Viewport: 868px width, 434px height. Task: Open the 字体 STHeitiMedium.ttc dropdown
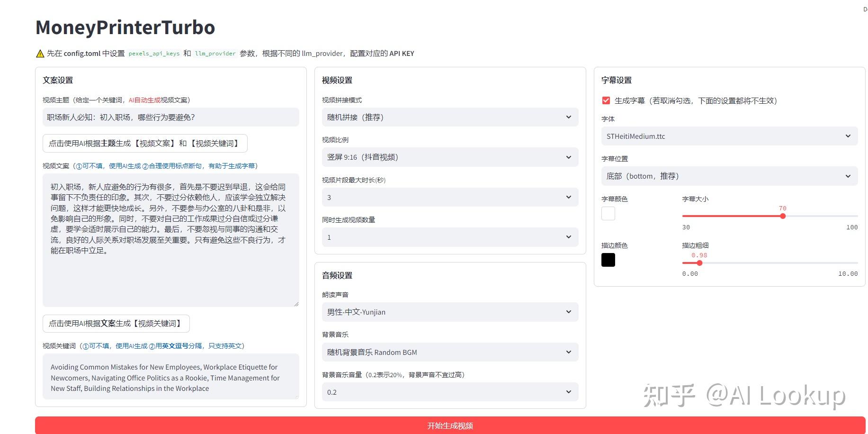point(729,136)
